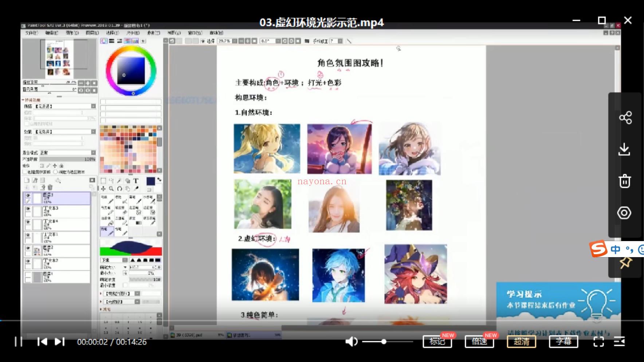The height and width of the screenshot is (362, 644).
Task: Hide the 文本2 layer eye
Action: point(28,261)
